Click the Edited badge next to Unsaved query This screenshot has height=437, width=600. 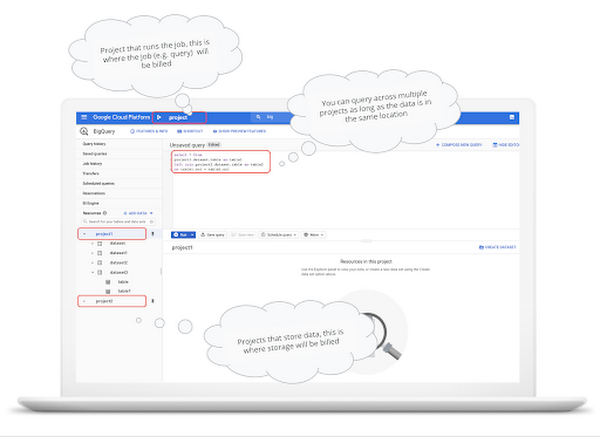214,145
